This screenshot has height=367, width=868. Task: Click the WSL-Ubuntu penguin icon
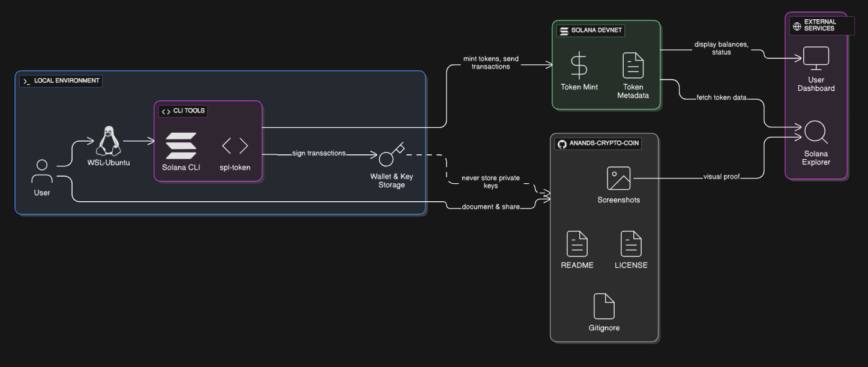click(109, 142)
